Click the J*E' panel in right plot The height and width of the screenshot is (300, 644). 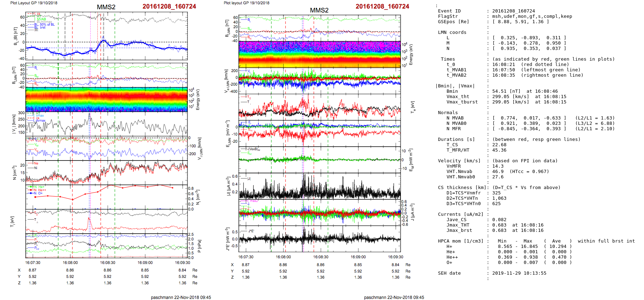[x=320, y=239]
